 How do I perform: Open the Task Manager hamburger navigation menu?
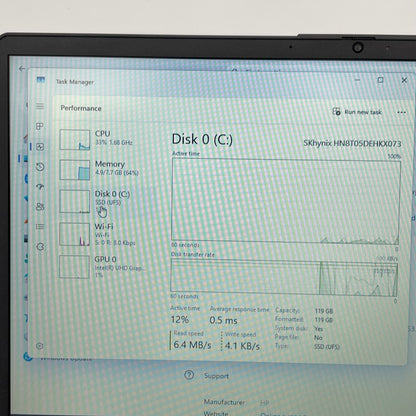(40, 106)
